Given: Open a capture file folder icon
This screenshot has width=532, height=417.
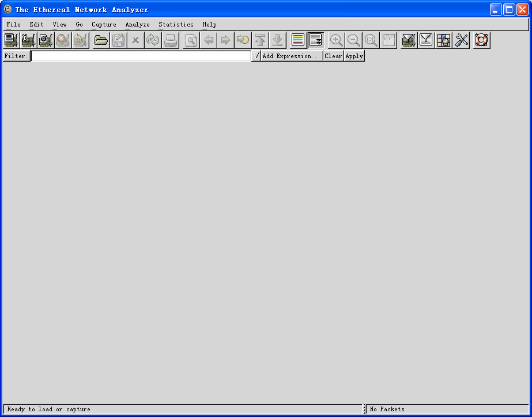Looking at the screenshot, I should click(x=101, y=40).
